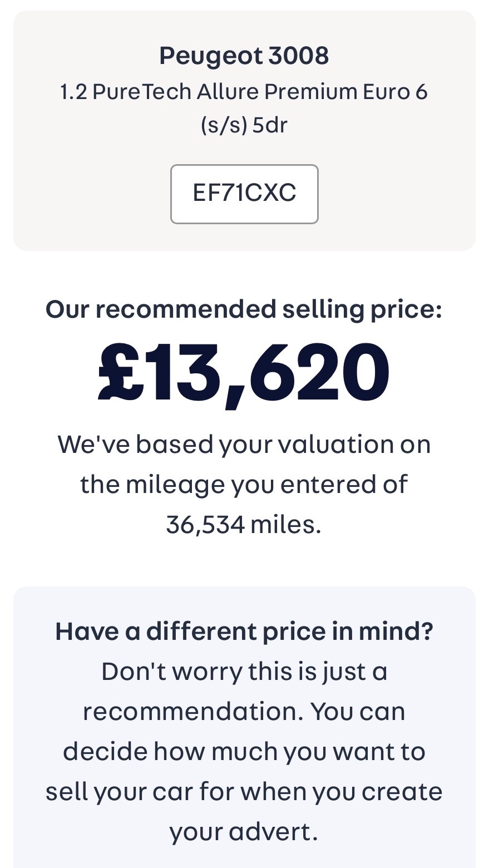Select the Peugeot 3008 title
489x868 pixels.
(244, 56)
